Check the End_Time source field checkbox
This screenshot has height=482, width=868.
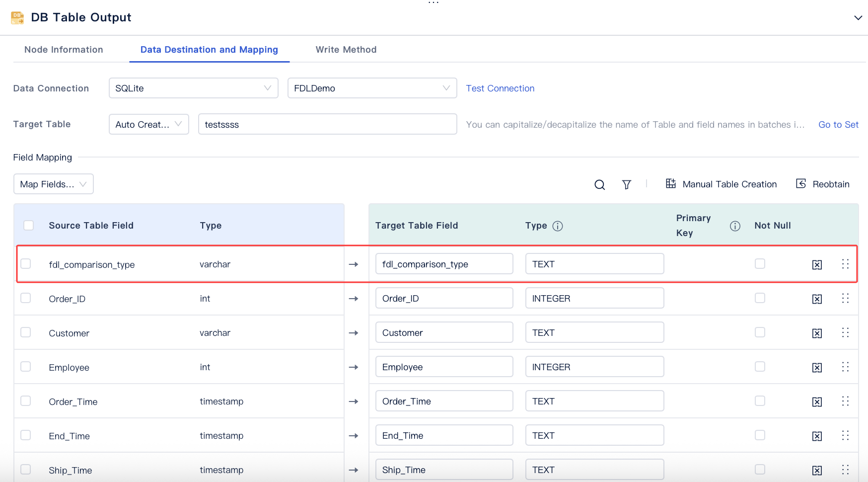(x=26, y=435)
